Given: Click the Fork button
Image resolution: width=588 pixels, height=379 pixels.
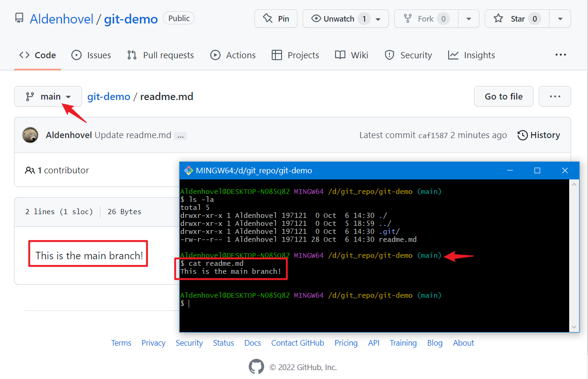Looking at the screenshot, I should pyautogui.click(x=426, y=19).
